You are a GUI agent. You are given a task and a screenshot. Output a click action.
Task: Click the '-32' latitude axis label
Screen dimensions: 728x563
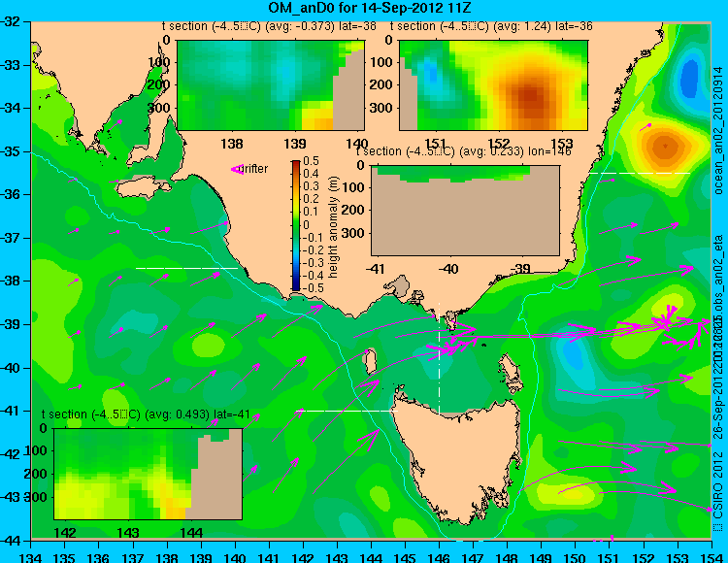10,21
